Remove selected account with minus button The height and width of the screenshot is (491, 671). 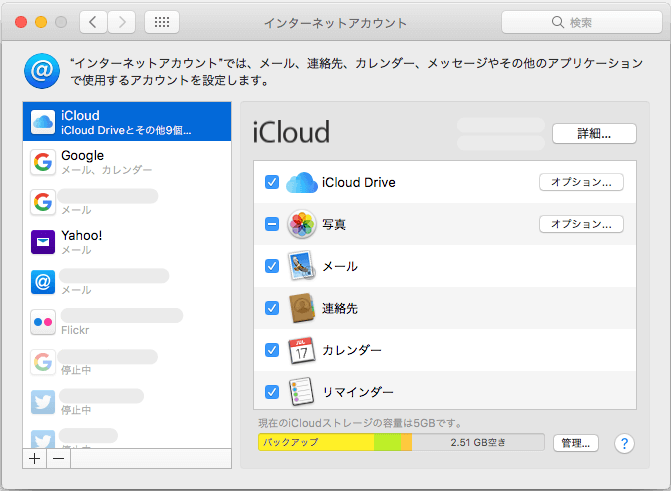coord(59,459)
